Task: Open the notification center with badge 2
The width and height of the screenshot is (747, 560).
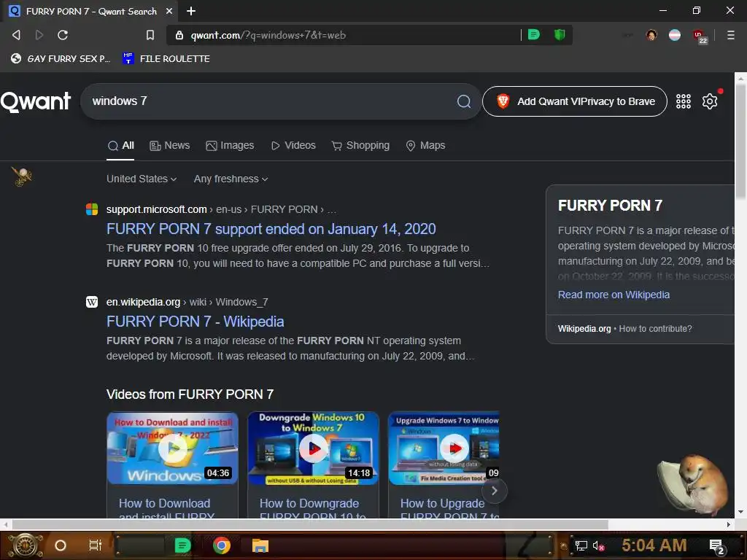Action: [x=717, y=547]
